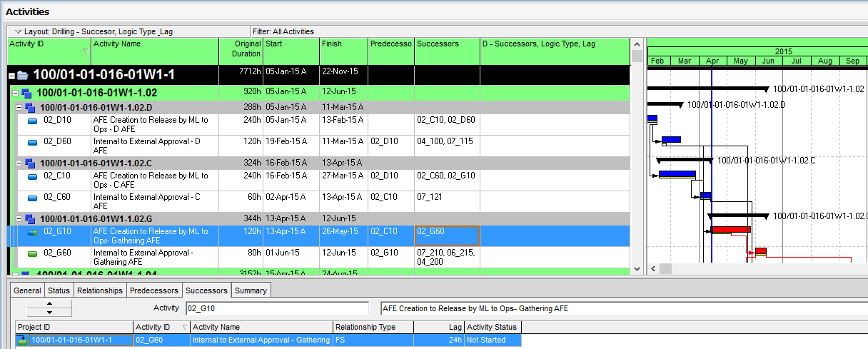This screenshot has height=349, width=868.
Task: Collapse the top-level 100/01-01-016-01W1-1 project
Action: (11, 75)
